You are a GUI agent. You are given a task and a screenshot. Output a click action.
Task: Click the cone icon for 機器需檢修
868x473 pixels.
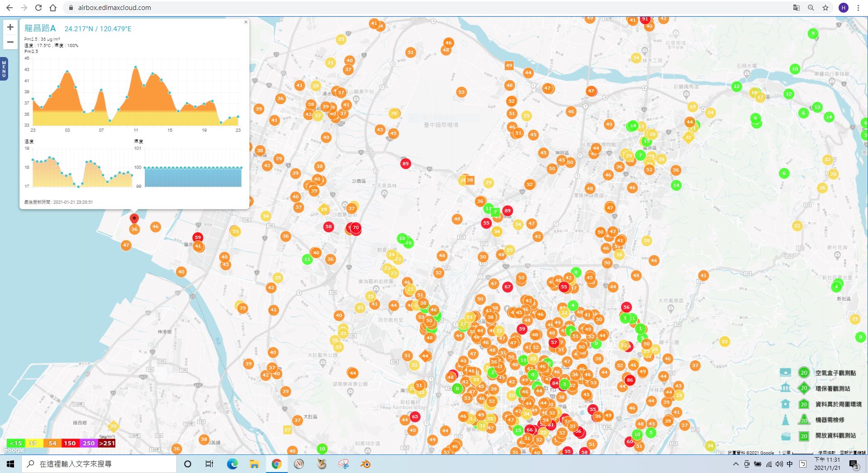(786, 420)
